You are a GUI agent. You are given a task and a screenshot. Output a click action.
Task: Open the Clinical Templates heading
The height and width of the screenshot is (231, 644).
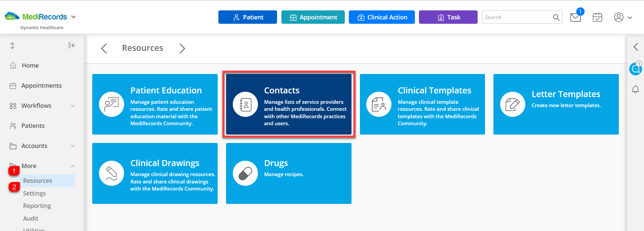(434, 90)
